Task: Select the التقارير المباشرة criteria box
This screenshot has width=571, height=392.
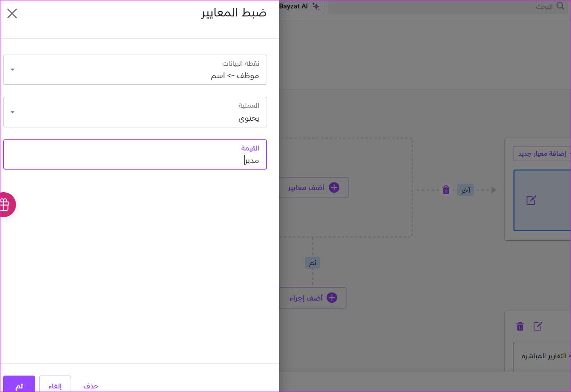Action: click(x=542, y=356)
